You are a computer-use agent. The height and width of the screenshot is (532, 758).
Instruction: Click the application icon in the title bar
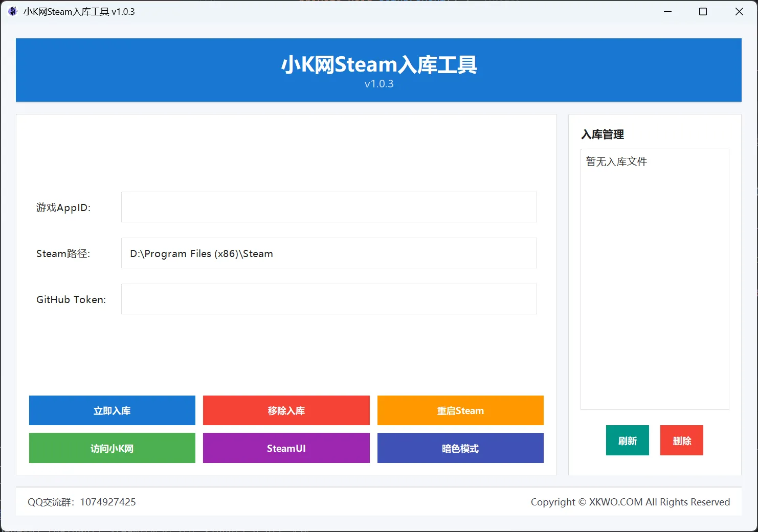point(12,11)
